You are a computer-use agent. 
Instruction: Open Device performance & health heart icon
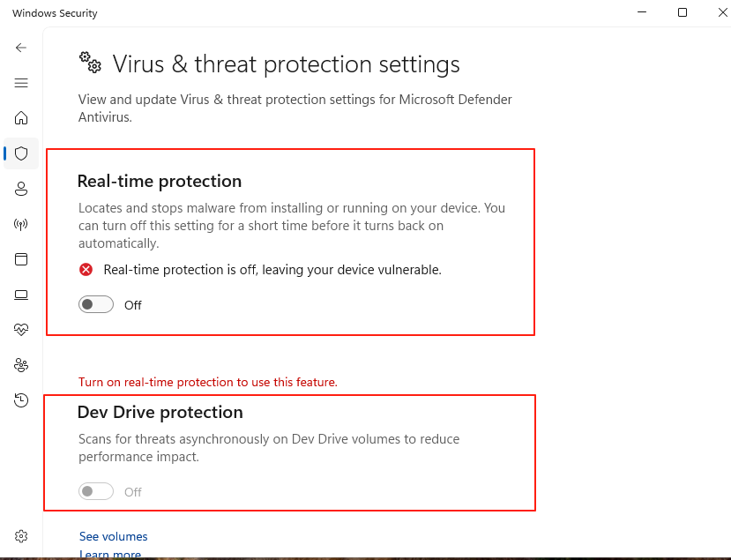click(21, 330)
